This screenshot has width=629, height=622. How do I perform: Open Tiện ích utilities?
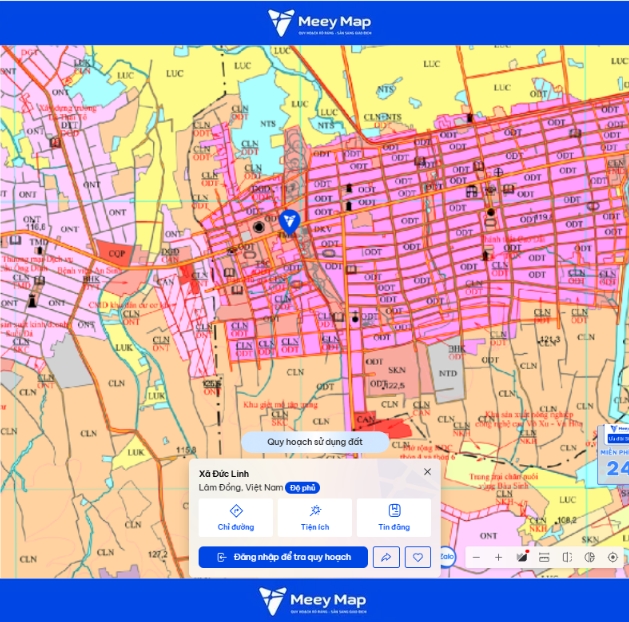coord(315,517)
